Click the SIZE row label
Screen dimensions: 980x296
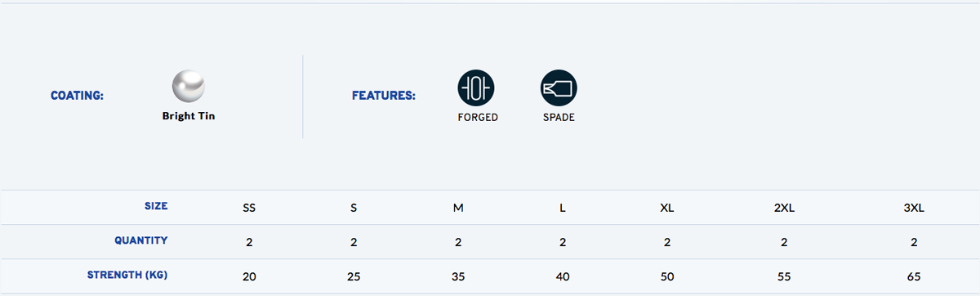pos(156,206)
